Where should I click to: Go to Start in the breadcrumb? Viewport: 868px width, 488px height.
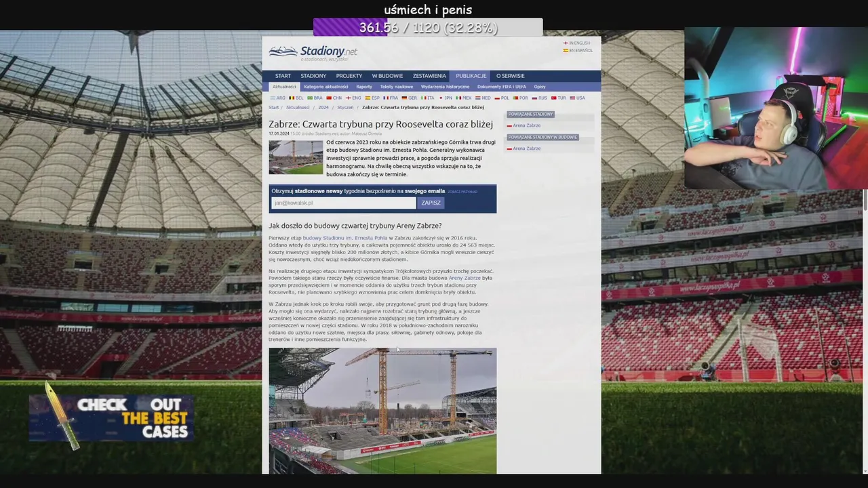click(273, 107)
